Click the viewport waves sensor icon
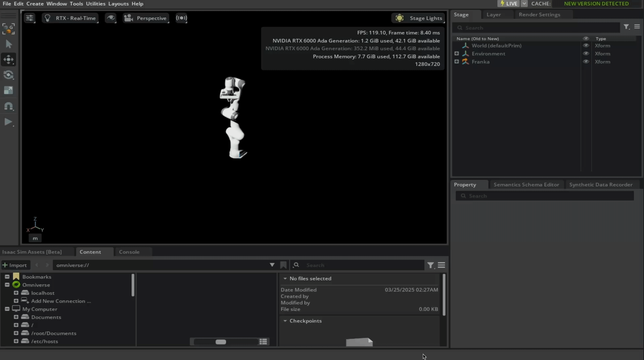This screenshot has height=360, width=644. (x=181, y=18)
